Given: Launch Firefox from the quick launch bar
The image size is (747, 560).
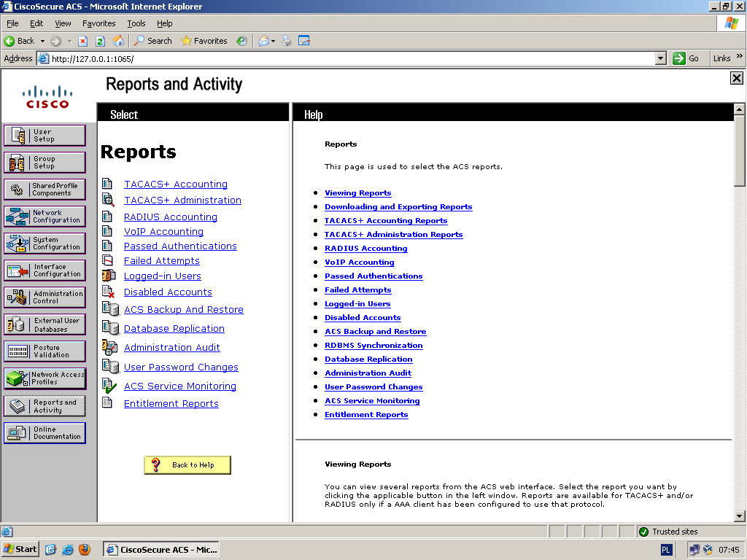Looking at the screenshot, I should click(85, 550).
